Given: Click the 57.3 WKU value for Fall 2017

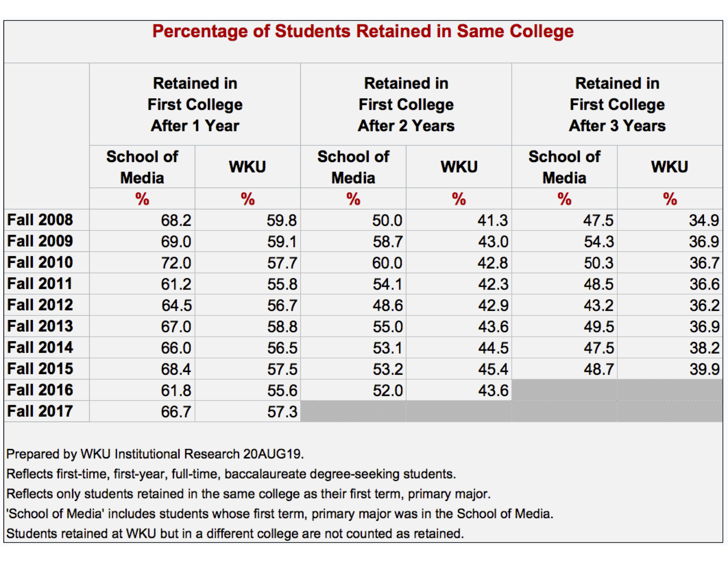Looking at the screenshot, I should pyautogui.click(x=282, y=412).
